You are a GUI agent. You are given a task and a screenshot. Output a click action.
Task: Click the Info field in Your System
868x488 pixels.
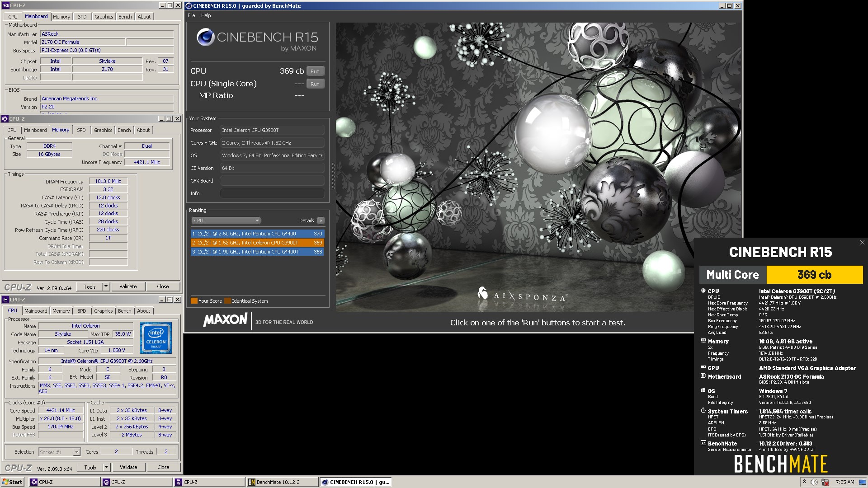[272, 193]
